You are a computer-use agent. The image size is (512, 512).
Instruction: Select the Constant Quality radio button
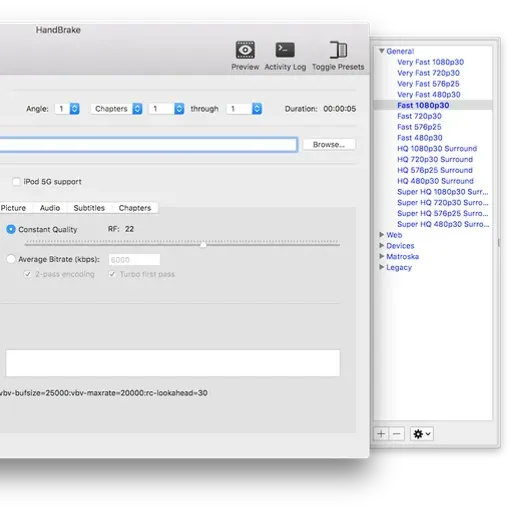11,229
